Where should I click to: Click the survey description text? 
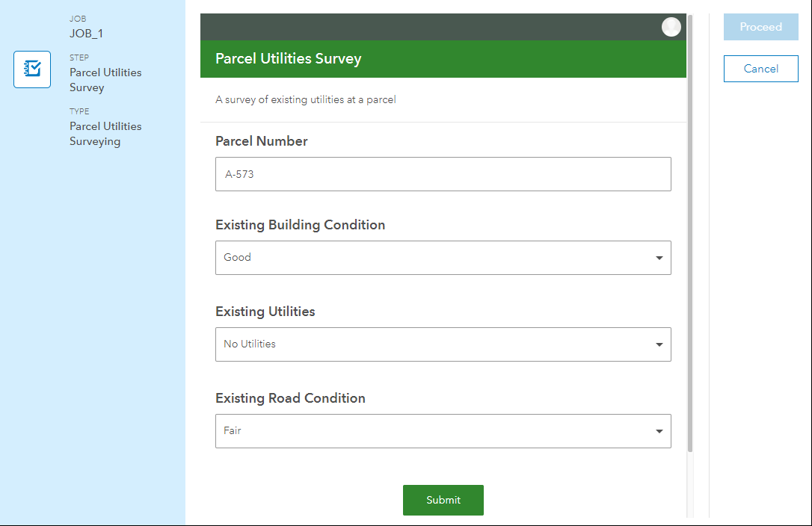coord(305,99)
